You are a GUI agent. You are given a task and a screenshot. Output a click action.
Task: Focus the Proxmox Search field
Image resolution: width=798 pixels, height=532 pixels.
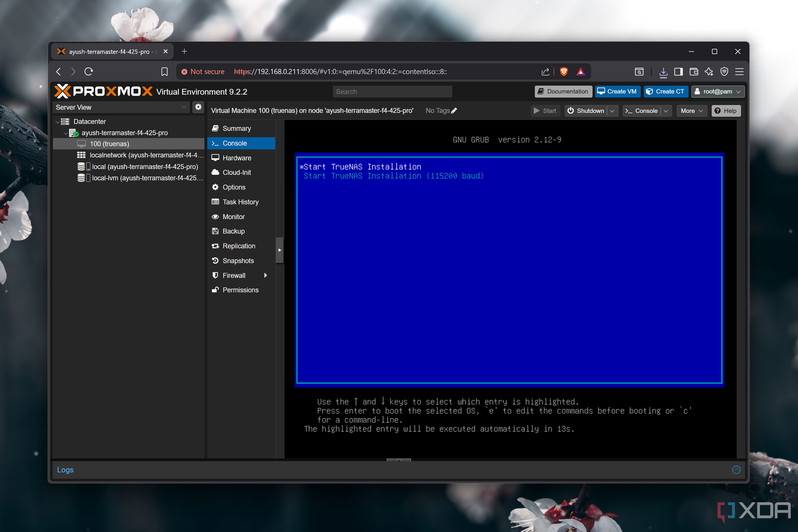tap(392, 92)
